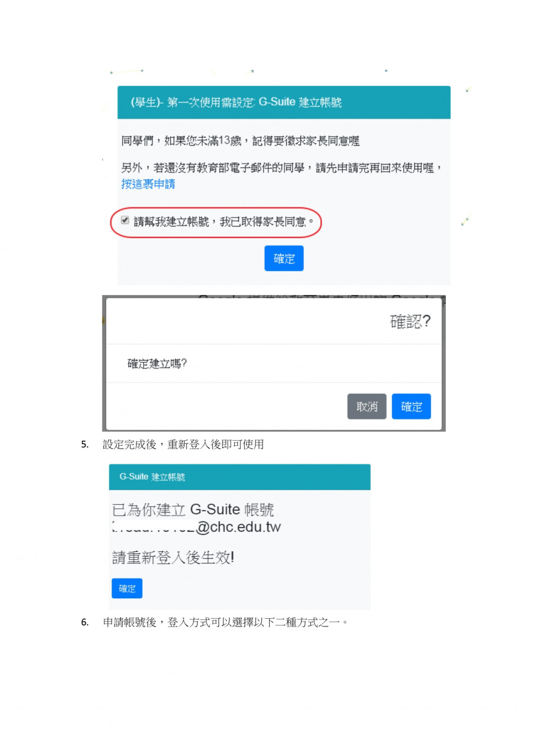Screen dimensions: 535x756
Task: Confirm creation with 確定 in 確認? dialog
Action: tap(411, 406)
